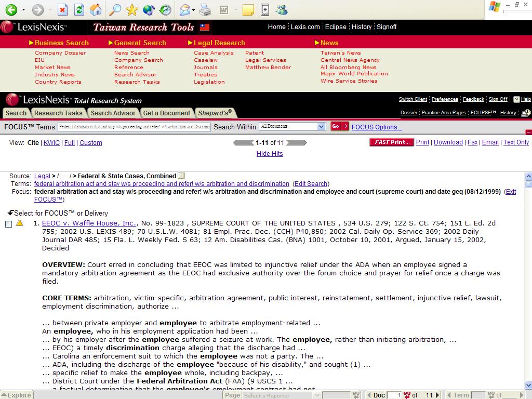The width and height of the screenshot is (532, 399).
Task: Click the FAST Print button
Action: [x=392, y=142]
